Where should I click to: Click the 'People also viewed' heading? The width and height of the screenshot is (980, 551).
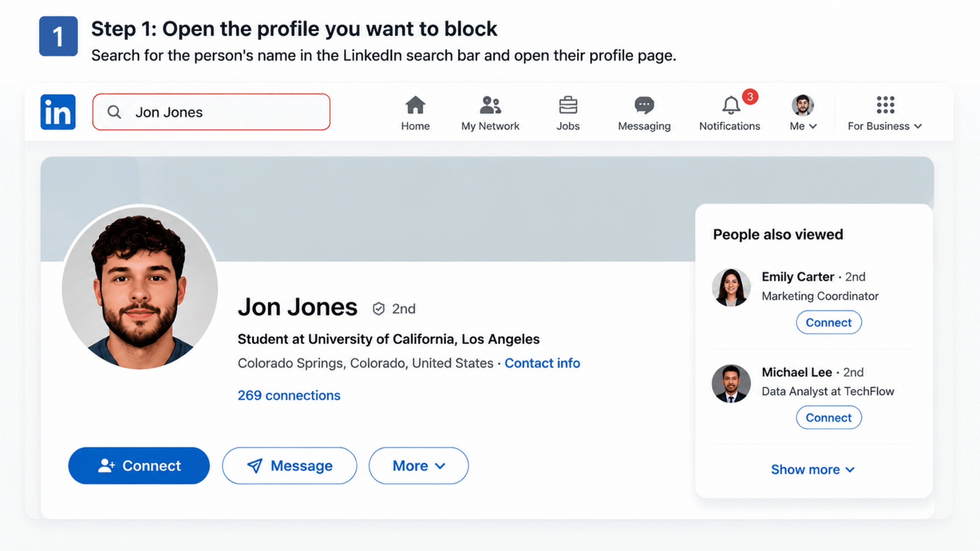[778, 234]
